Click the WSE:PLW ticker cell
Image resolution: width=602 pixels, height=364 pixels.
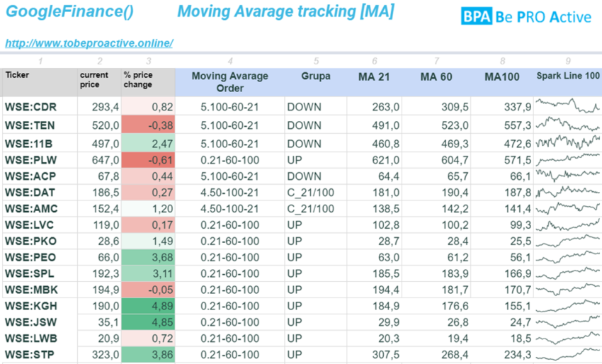tap(40, 160)
